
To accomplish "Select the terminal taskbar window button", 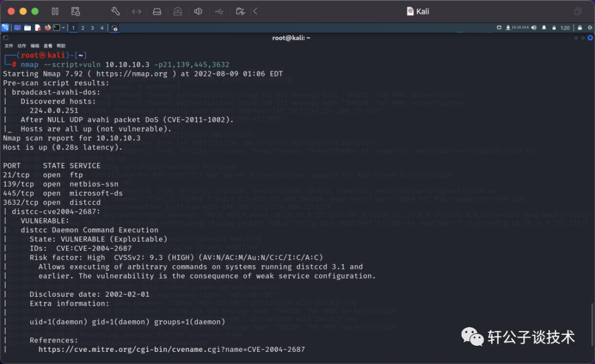I will (x=114, y=28).
